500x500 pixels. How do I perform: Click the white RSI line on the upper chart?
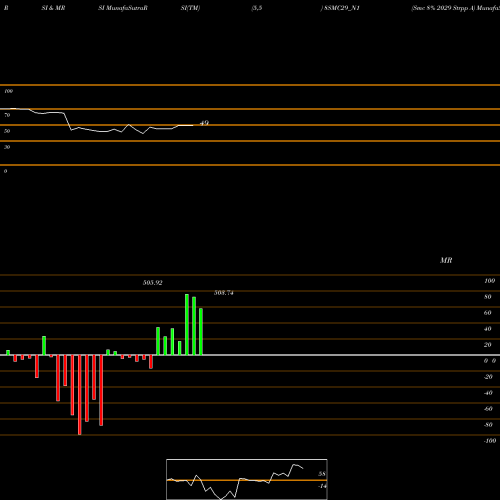(x=97, y=122)
